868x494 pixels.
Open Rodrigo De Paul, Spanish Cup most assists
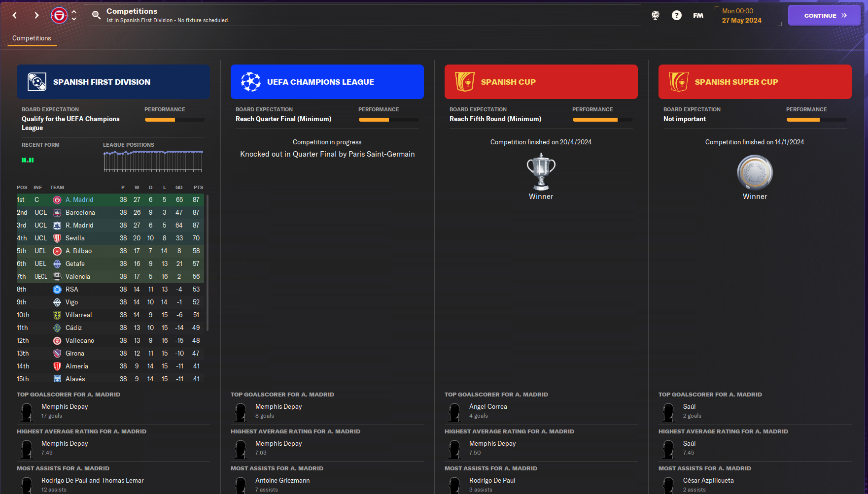492,481
